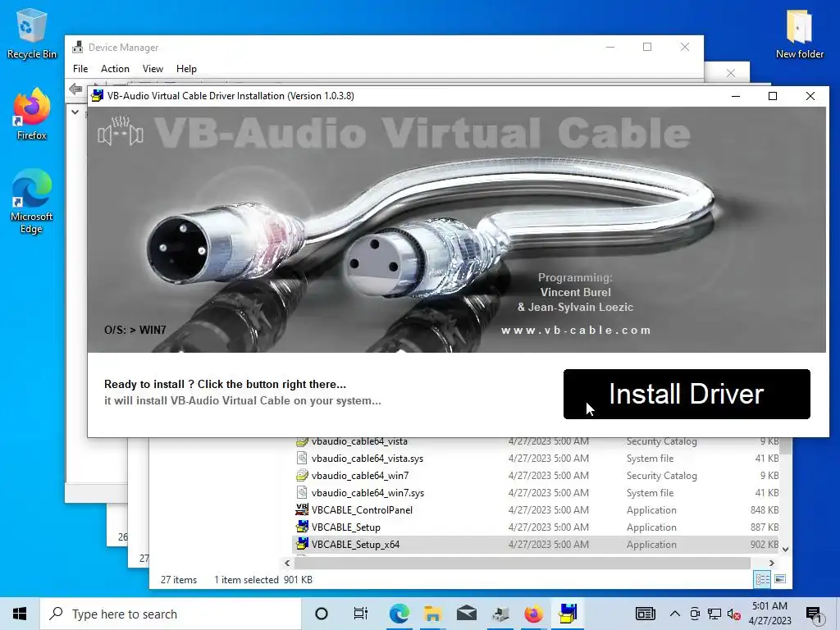840x630 pixels.
Task: Click the horizontal scrollbar right arrow in Explorer
Action: (x=771, y=563)
